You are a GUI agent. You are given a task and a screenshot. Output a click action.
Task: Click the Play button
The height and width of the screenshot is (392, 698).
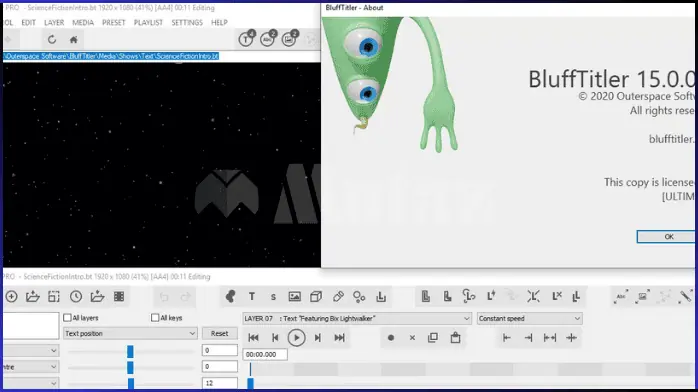click(x=296, y=338)
